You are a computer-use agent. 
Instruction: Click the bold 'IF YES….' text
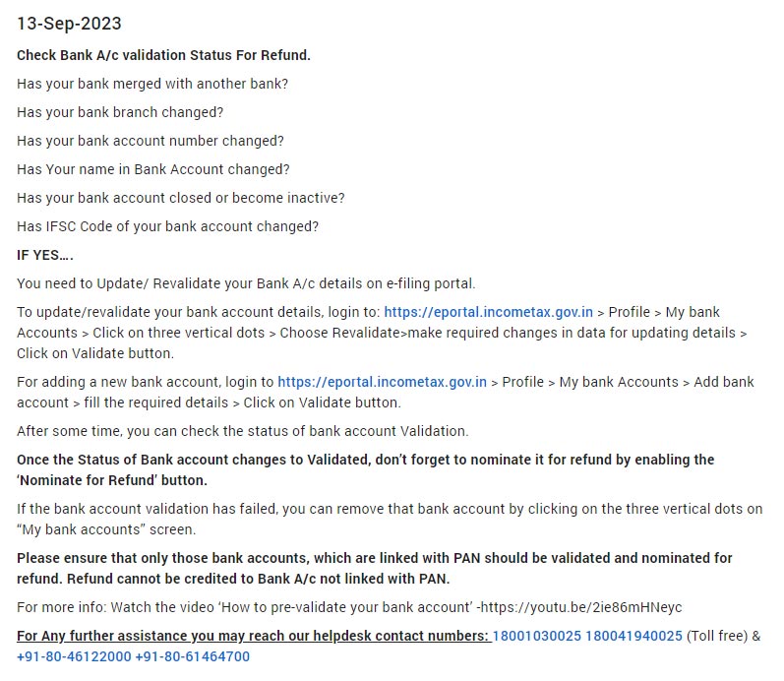click(x=45, y=255)
